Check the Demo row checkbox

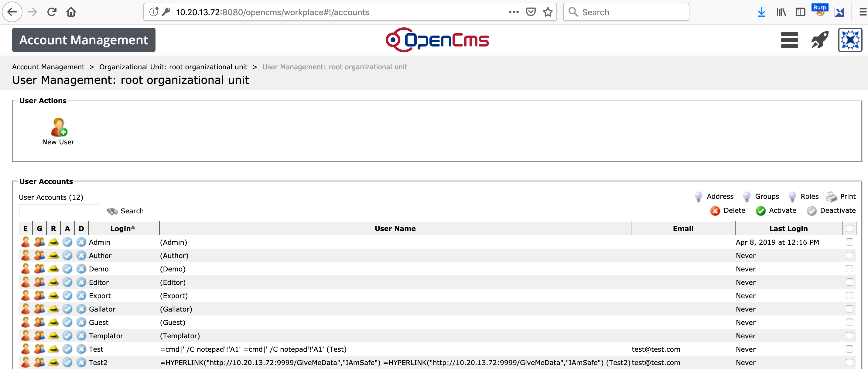(x=849, y=269)
